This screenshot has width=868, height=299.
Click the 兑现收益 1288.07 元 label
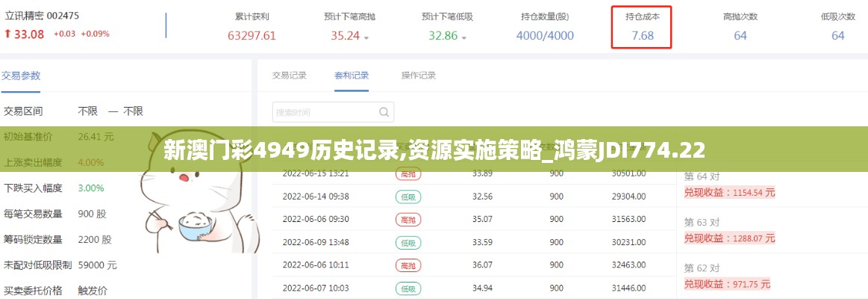tap(730, 238)
